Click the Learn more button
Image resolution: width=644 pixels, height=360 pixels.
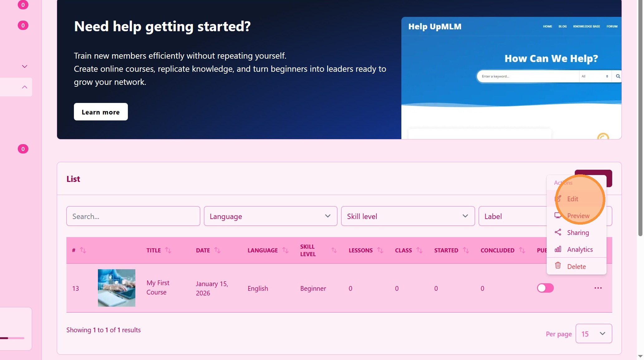click(101, 112)
